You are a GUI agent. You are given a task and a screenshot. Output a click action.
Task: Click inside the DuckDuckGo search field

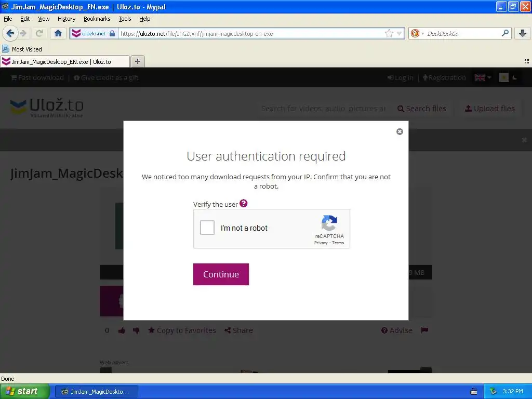[463, 33]
